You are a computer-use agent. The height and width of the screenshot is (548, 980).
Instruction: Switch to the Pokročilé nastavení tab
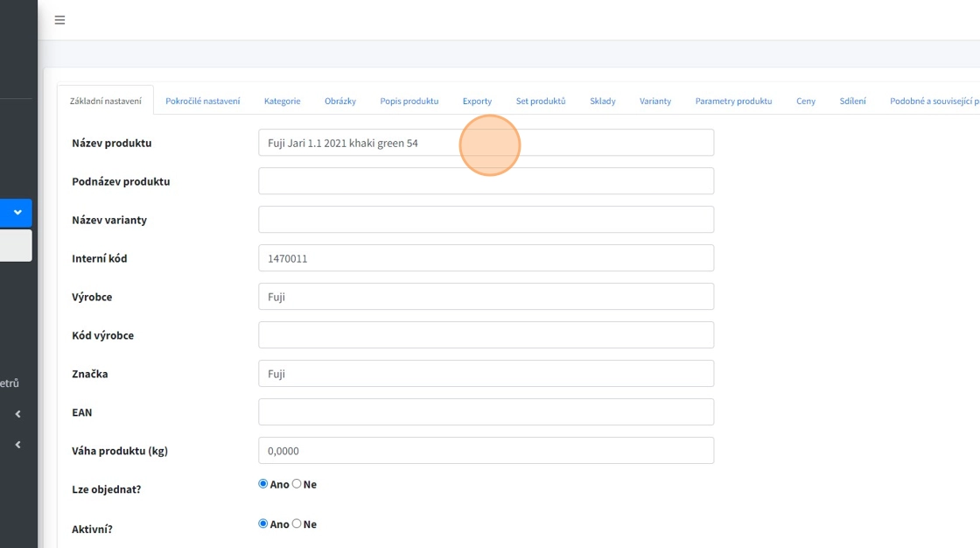[202, 101]
